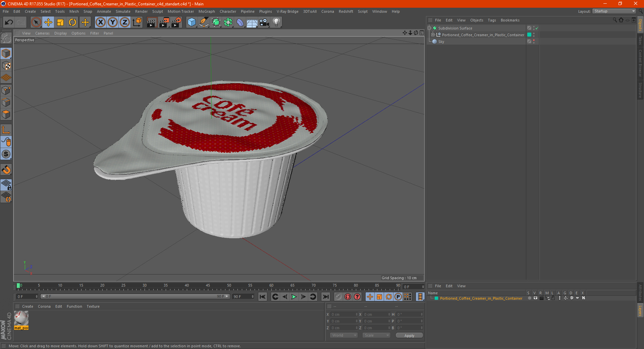This screenshot has height=349, width=644.
Task: Add a Light object
Action: click(x=276, y=22)
